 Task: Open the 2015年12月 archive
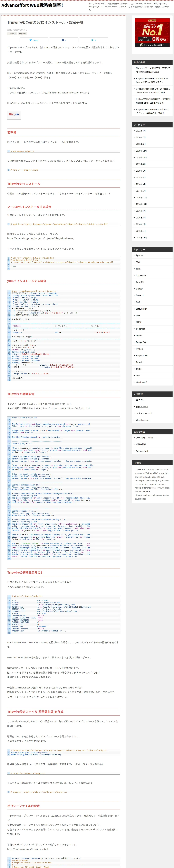[x=141, y=238]
